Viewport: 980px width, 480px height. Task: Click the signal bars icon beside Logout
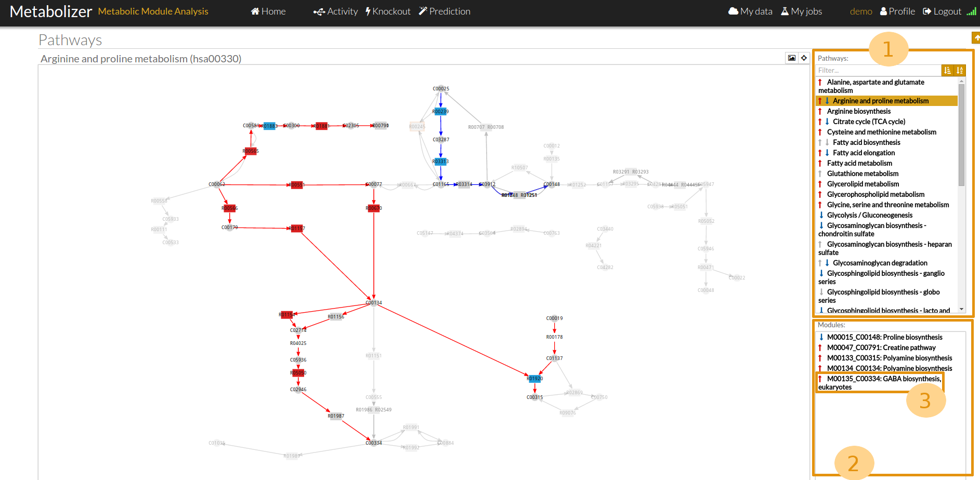click(971, 11)
